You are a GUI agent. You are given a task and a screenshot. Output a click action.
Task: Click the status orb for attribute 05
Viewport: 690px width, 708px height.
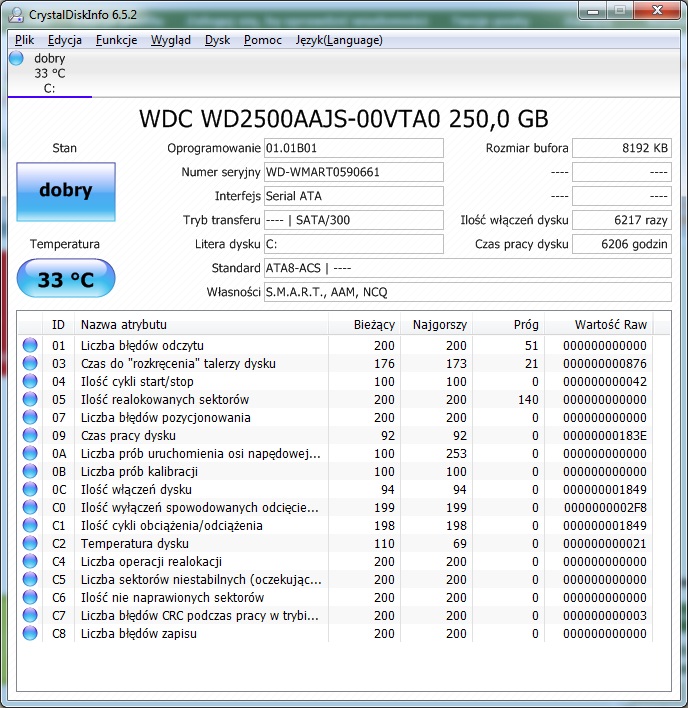tap(30, 400)
